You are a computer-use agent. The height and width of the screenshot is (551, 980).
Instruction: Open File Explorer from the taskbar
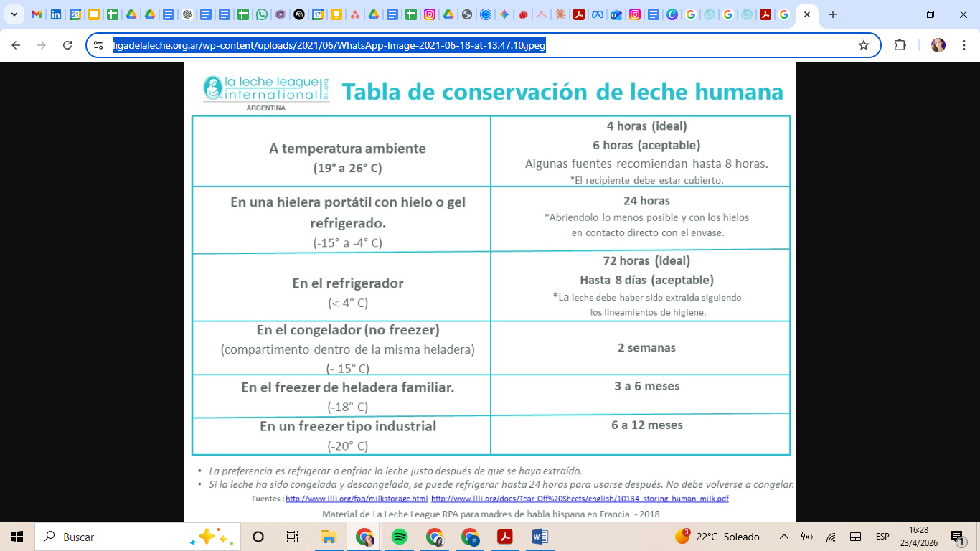pos(329,537)
